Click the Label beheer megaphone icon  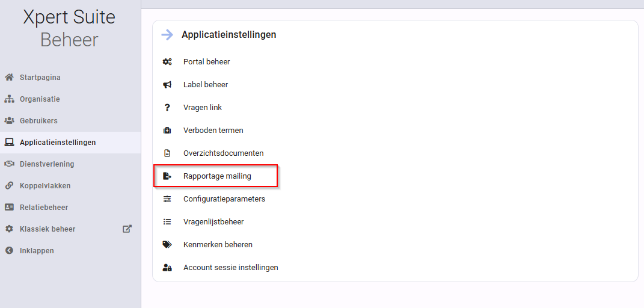click(x=167, y=85)
